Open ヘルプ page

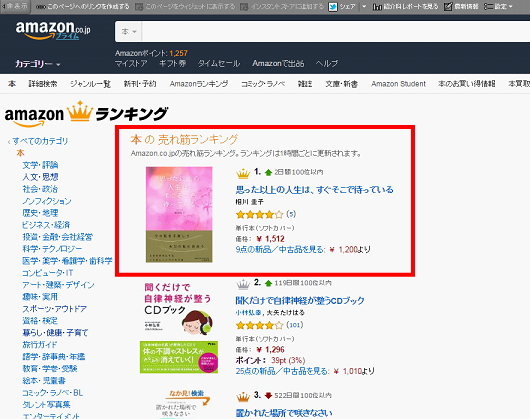[x=327, y=64]
